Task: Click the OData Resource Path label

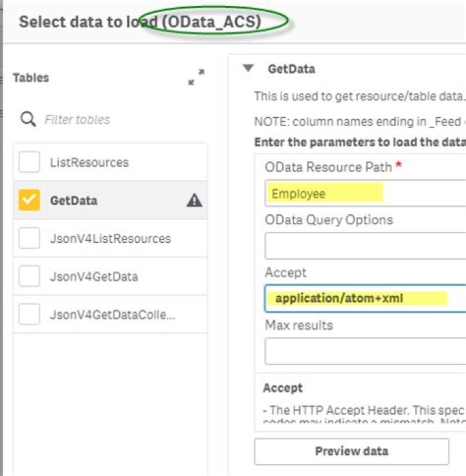Action: coord(329,167)
